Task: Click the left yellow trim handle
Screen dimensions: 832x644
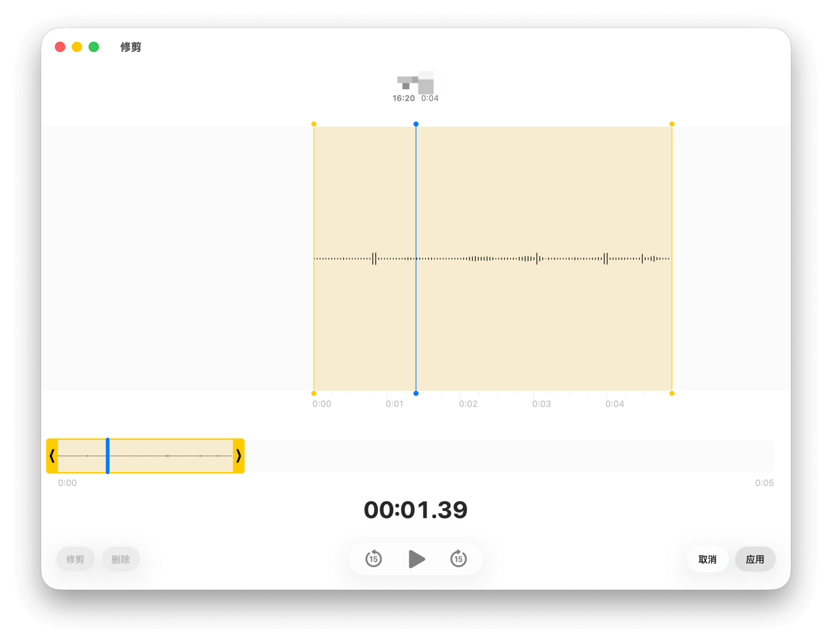Action: pyautogui.click(x=52, y=456)
